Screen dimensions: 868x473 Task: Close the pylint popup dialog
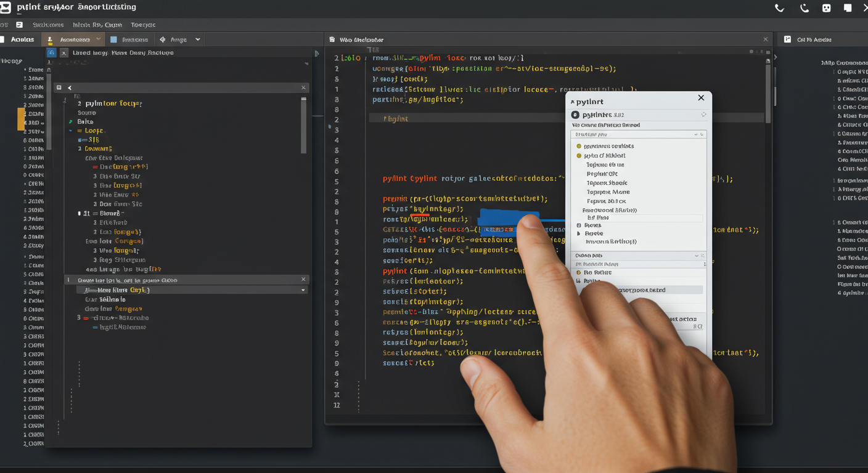pyautogui.click(x=701, y=98)
